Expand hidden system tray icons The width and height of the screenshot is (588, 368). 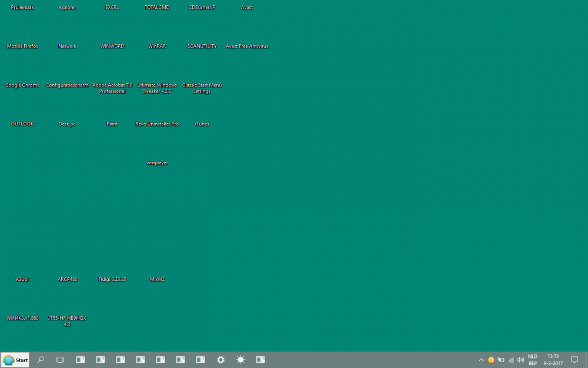coord(481,360)
